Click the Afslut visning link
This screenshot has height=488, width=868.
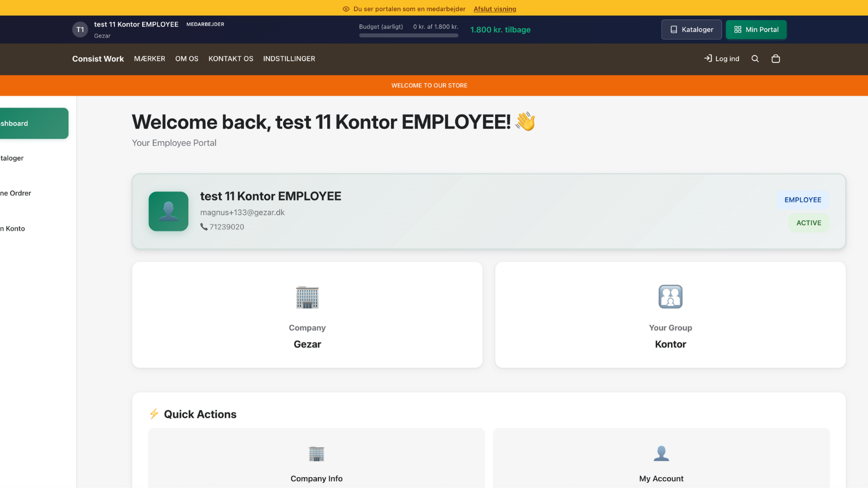[494, 9]
